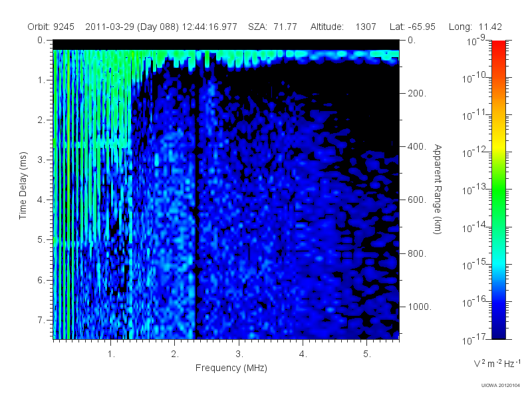Click the 5. tick on time delay axis

(41, 240)
